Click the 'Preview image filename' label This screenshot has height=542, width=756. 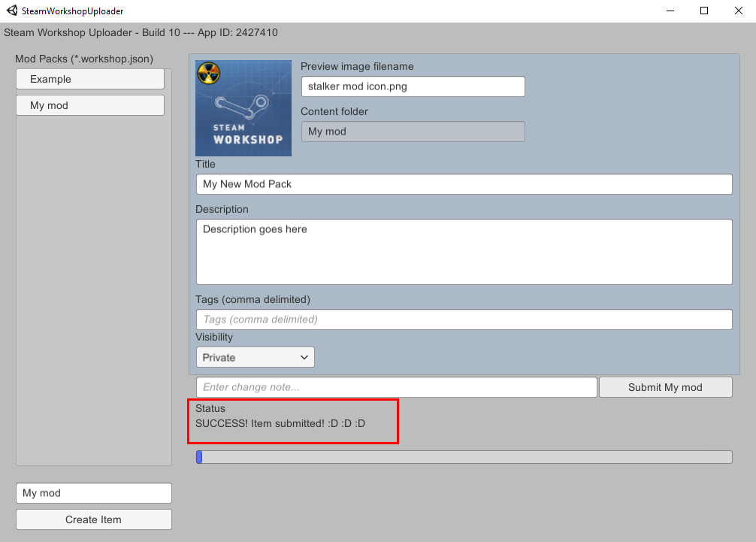pos(357,67)
